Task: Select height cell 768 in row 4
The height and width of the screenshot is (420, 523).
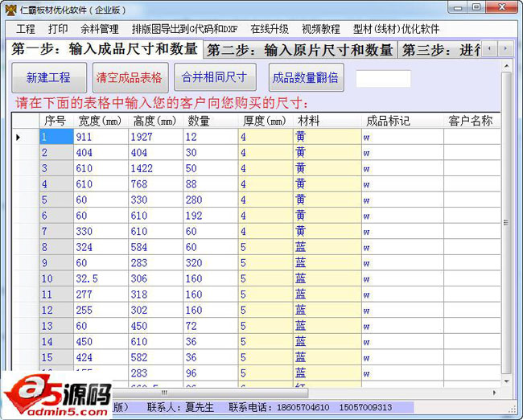Action: tap(155, 183)
